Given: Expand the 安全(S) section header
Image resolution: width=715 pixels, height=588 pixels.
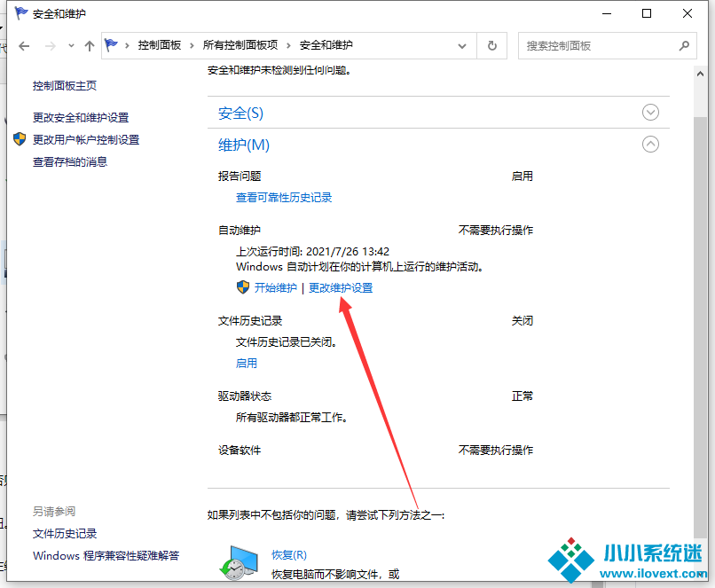Looking at the screenshot, I should [x=240, y=113].
